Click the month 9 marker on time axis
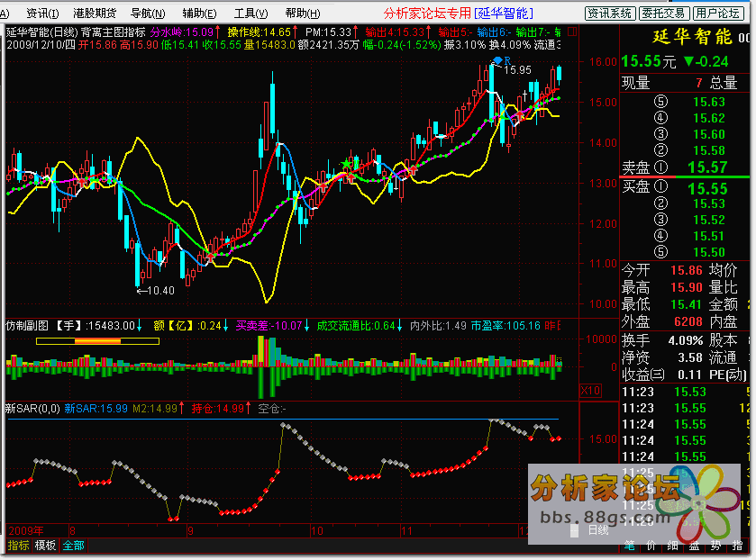The width and height of the screenshot is (756, 560). point(190,531)
